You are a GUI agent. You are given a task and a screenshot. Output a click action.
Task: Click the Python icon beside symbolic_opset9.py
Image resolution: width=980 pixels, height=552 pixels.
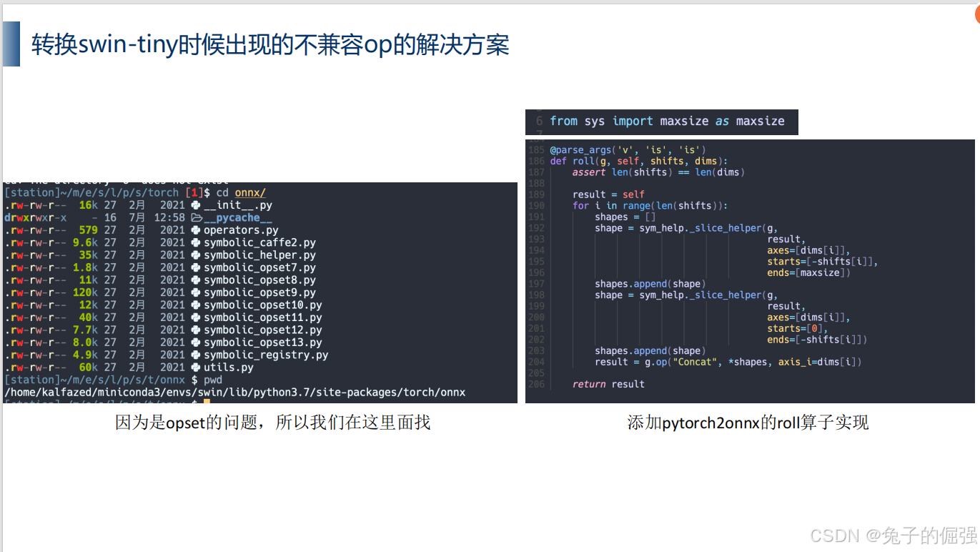point(196,293)
